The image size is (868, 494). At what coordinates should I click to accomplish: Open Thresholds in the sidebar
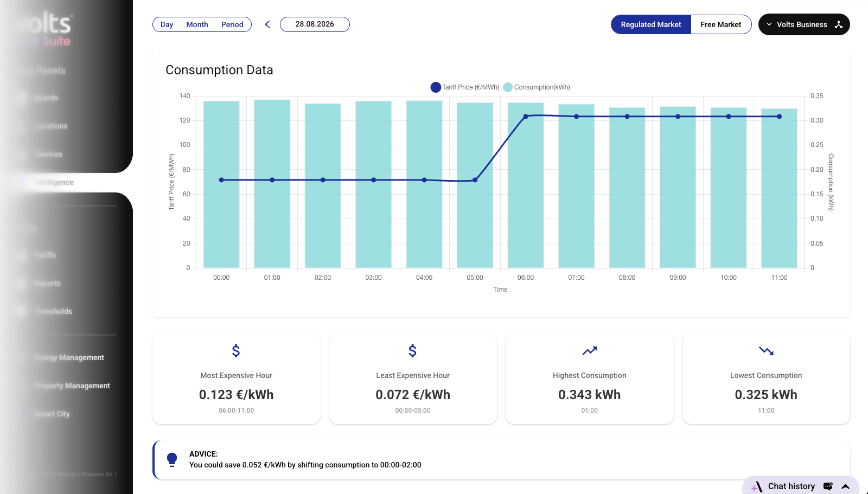coord(53,312)
